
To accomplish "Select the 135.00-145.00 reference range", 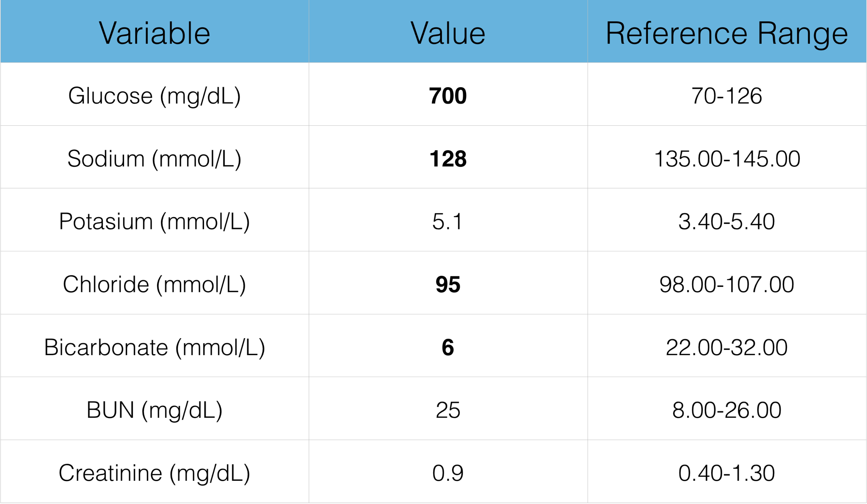I will point(726,159).
